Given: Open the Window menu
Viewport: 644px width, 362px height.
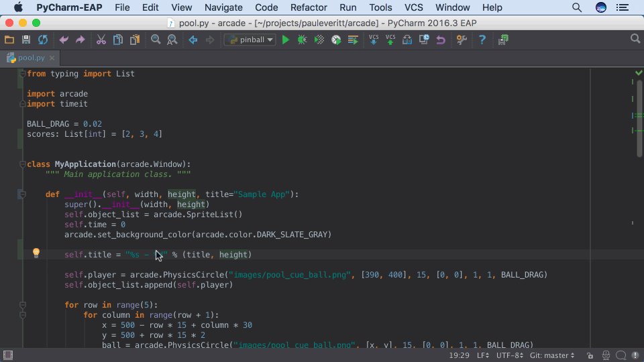Looking at the screenshot, I should coord(452,7).
